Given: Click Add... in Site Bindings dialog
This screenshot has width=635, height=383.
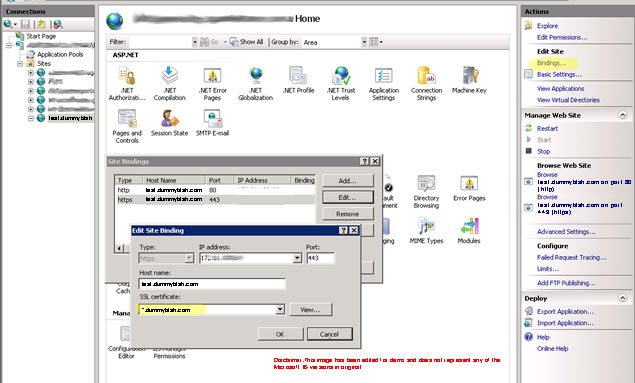Looking at the screenshot, I should (x=347, y=181).
